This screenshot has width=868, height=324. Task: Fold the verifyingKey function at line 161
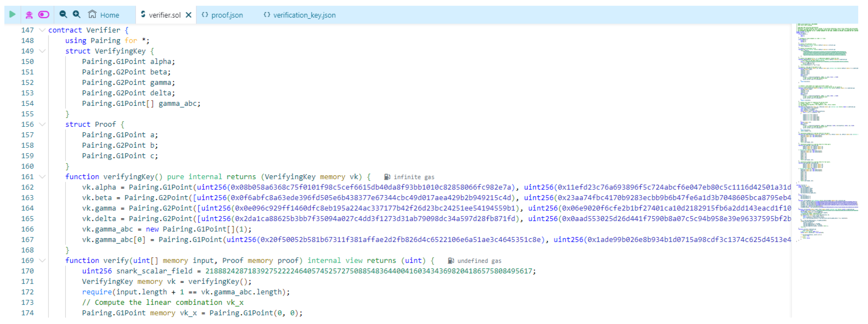pyautogui.click(x=42, y=177)
